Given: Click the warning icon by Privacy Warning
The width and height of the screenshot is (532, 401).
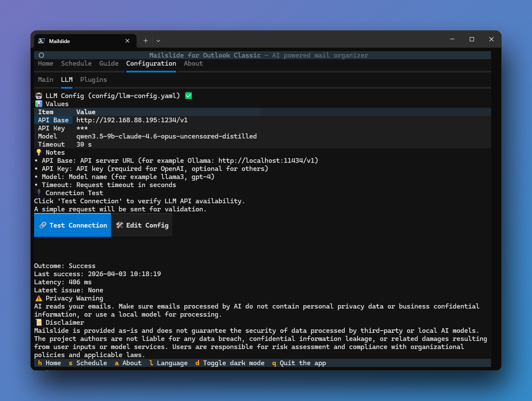Looking at the screenshot, I should (x=39, y=298).
